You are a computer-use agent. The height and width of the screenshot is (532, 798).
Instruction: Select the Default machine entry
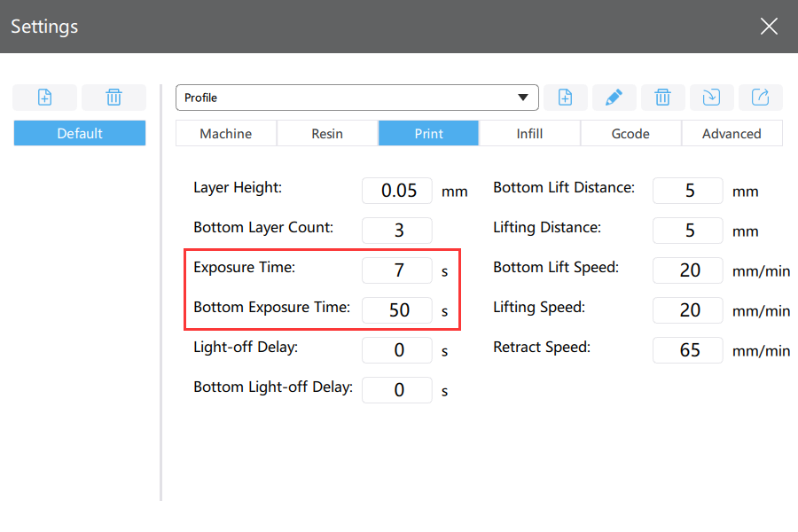pos(80,133)
